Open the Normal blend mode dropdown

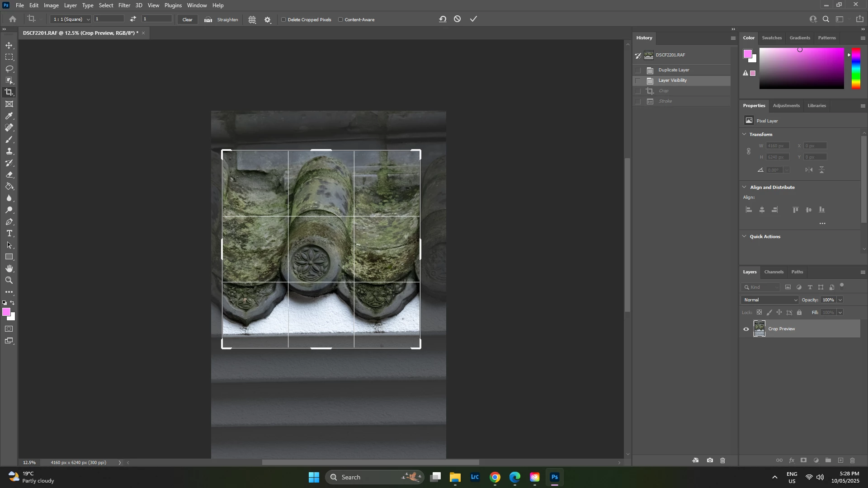(x=770, y=300)
